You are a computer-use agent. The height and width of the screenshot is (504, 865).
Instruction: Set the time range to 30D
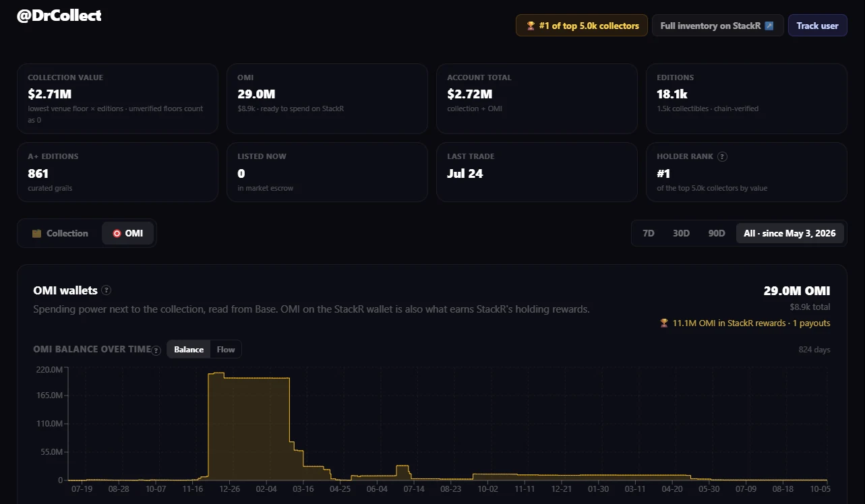pyautogui.click(x=681, y=233)
